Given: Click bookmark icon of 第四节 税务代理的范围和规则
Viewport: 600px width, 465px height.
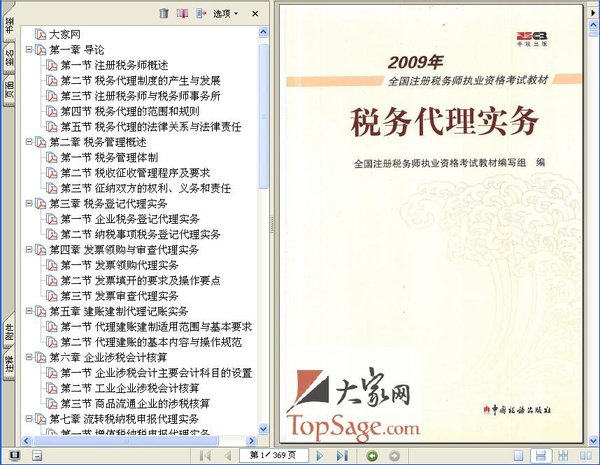Looking at the screenshot, I should 52,111.
